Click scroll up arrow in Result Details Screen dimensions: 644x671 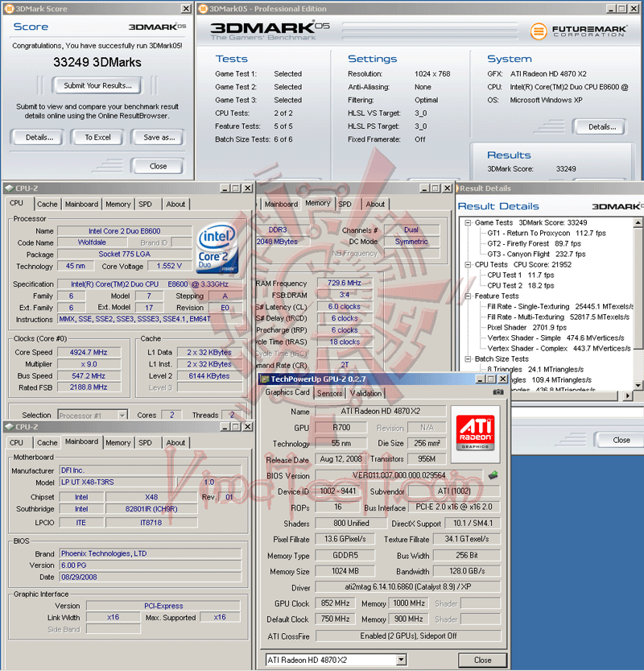(638, 222)
